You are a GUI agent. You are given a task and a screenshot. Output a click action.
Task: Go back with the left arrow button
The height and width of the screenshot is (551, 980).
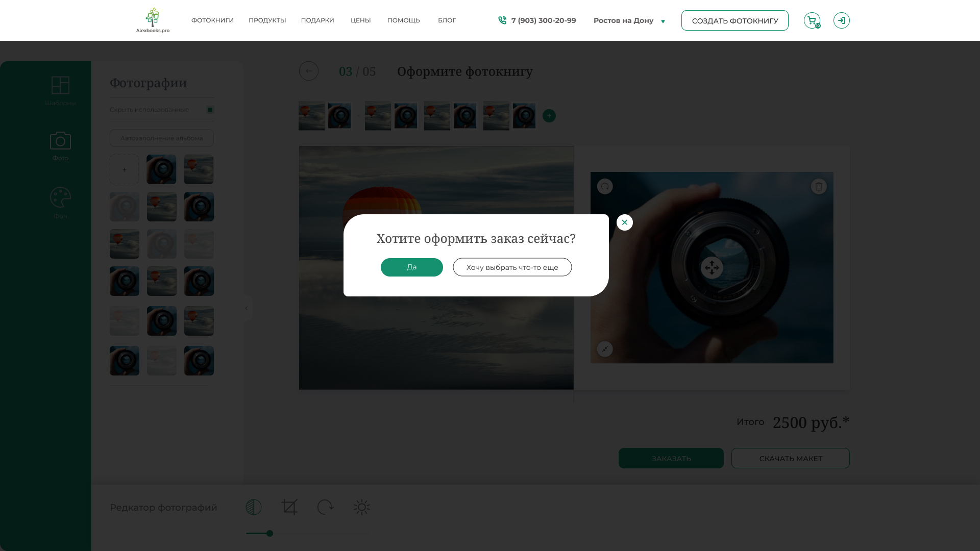click(309, 71)
